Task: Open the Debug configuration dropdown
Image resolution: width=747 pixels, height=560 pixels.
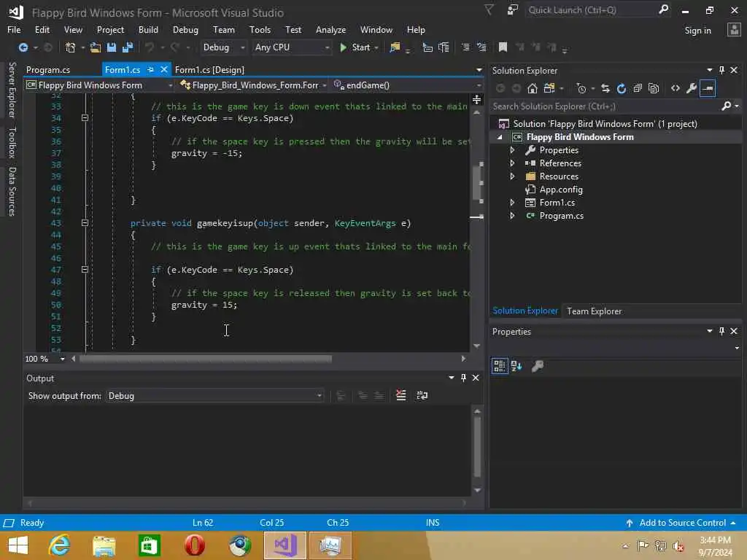Action: tap(223, 47)
